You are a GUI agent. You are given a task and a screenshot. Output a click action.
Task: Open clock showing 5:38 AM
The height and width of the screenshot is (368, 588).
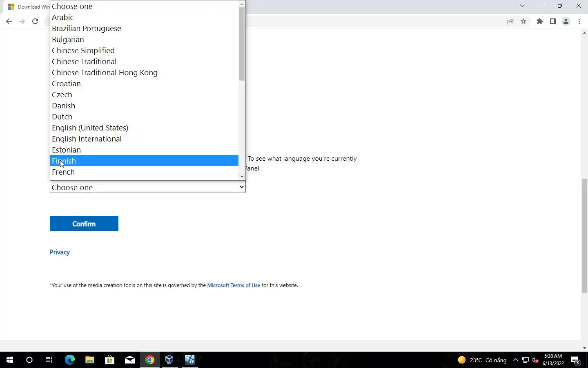tap(553, 360)
